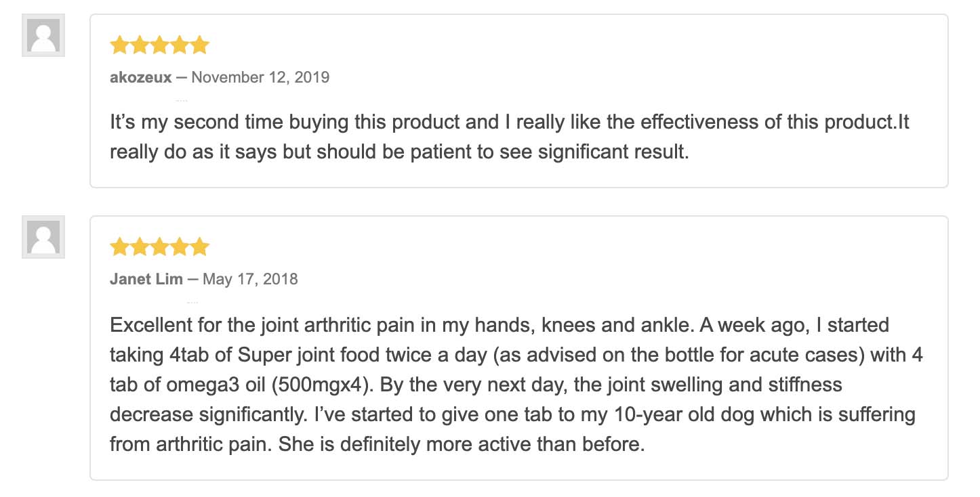This screenshot has height=497, width=980.
Task: Click the first star in Janet Lim's rating
Action: [x=119, y=247]
